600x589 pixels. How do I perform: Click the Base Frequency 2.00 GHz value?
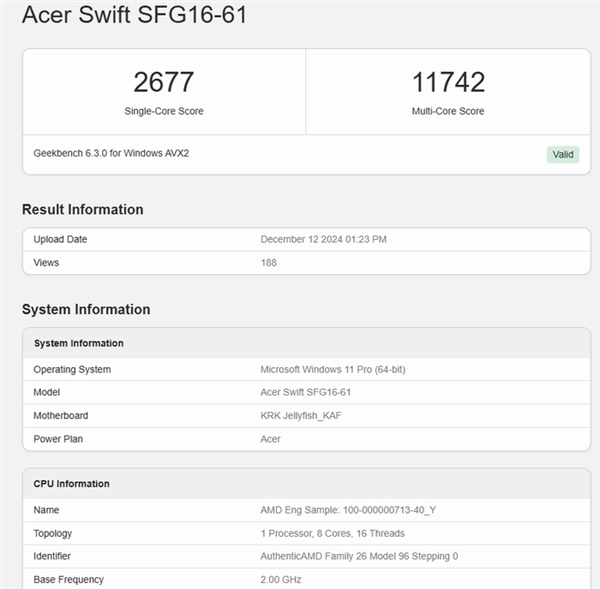pyautogui.click(x=281, y=579)
